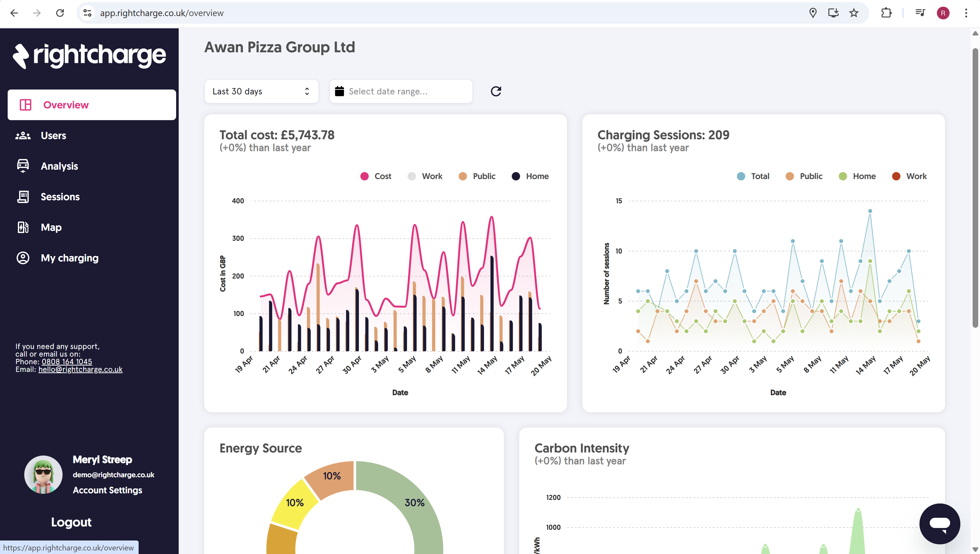Click the Analysis car icon in sidebar
Image resolution: width=980 pixels, height=554 pixels.
point(23,166)
